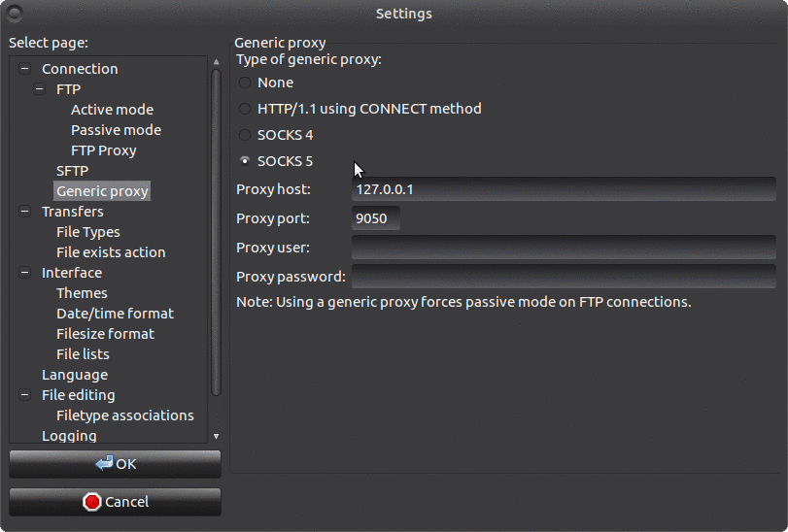Open the Filetype associations page
The width and height of the screenshot is (788, 532).
point(124,416)
